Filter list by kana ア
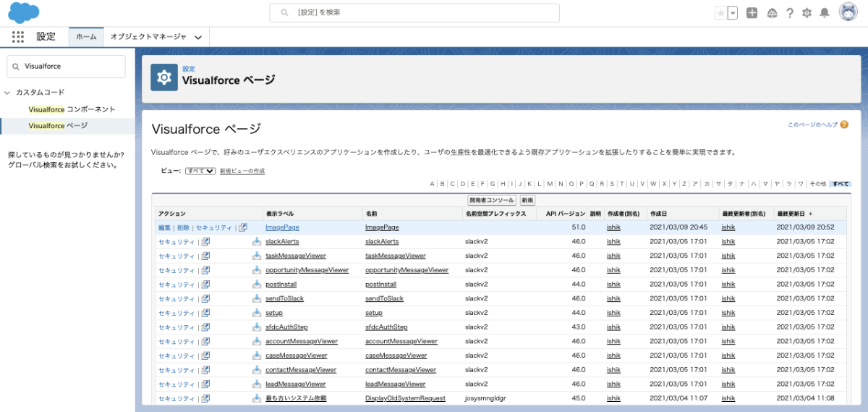Viewport: 868px width, 412px height. [695, 184]
